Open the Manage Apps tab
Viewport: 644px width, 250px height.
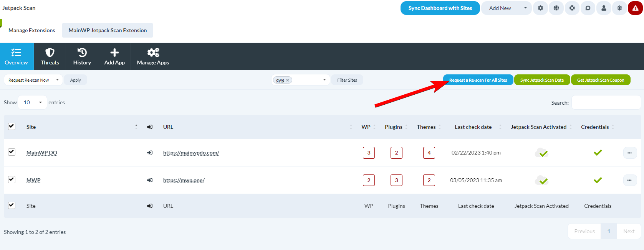(x=153, y=56)
